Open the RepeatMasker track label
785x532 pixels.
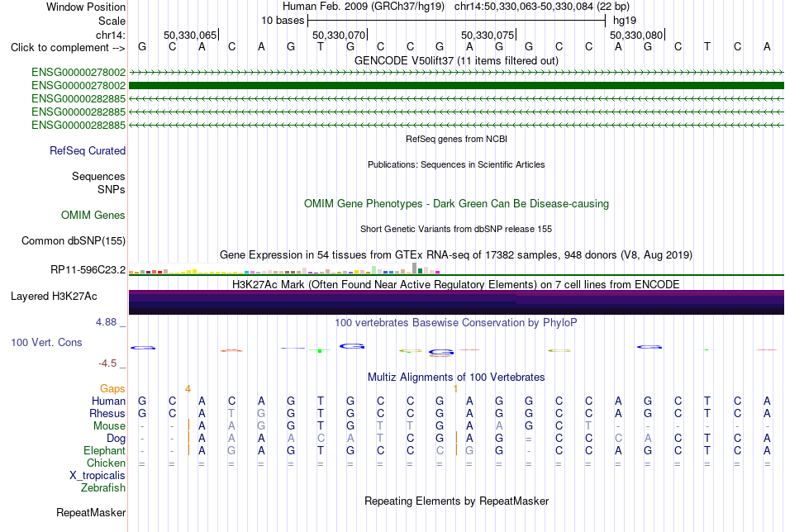(91, 512)
